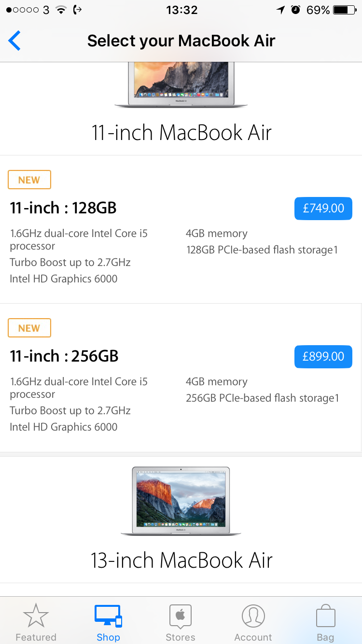Select the Shop tab icon
The width and height of the screenshot is (362, 644).
click(108, 616)
